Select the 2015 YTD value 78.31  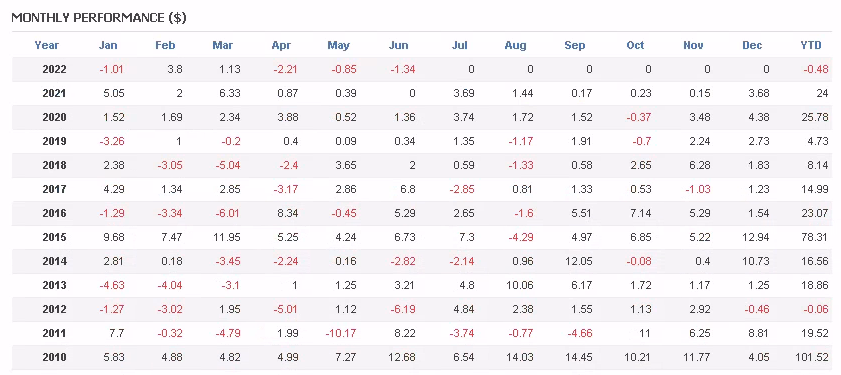coord(814,237)
